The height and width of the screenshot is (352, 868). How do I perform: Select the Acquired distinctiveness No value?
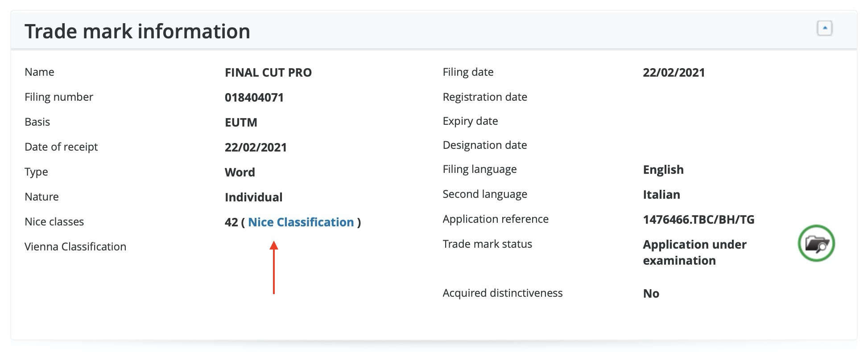(651, 294)
